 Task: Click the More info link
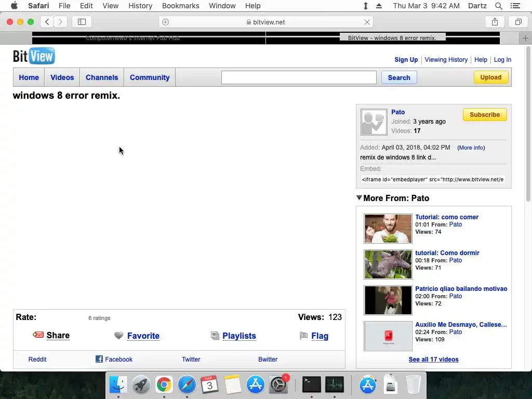(471, 148)
